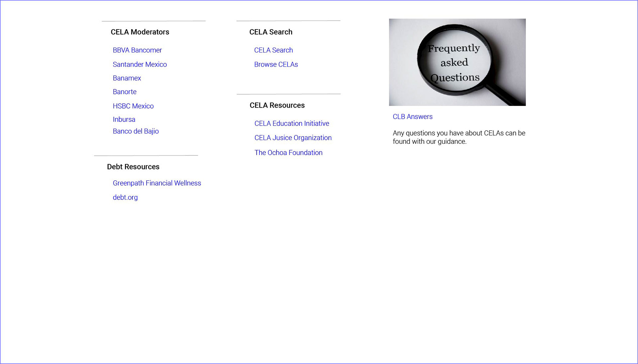638x364 pixels.
Task: Click the Frequently asked Questions image
Action: click(x=457, y=62)
